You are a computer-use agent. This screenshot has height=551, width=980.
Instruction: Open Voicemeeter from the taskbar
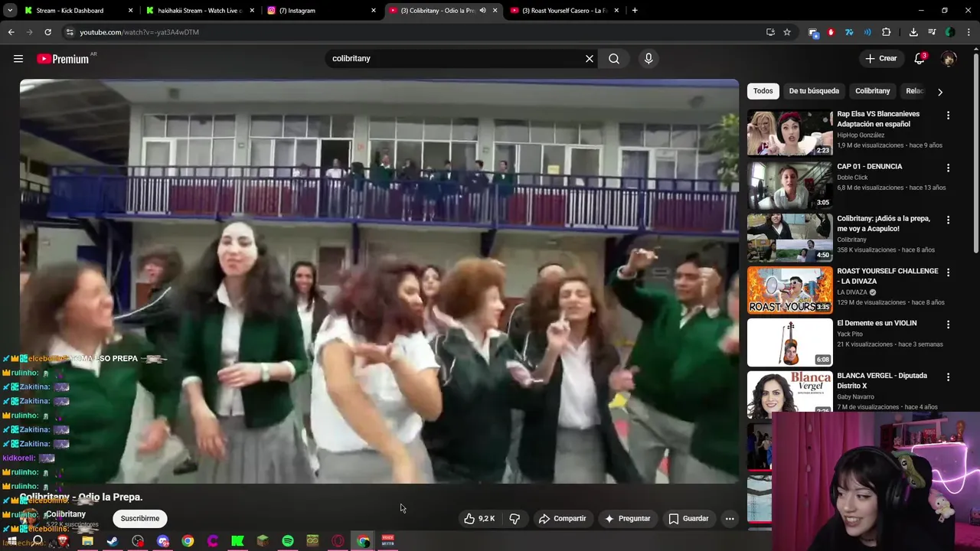click(388, 541)
